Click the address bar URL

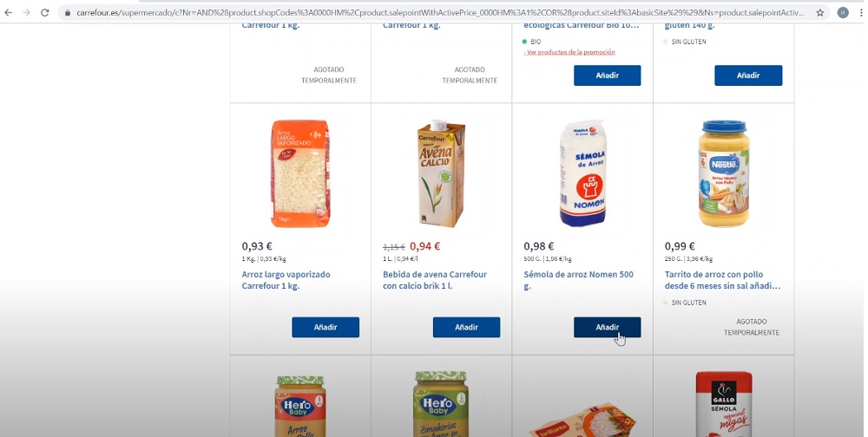434,13
